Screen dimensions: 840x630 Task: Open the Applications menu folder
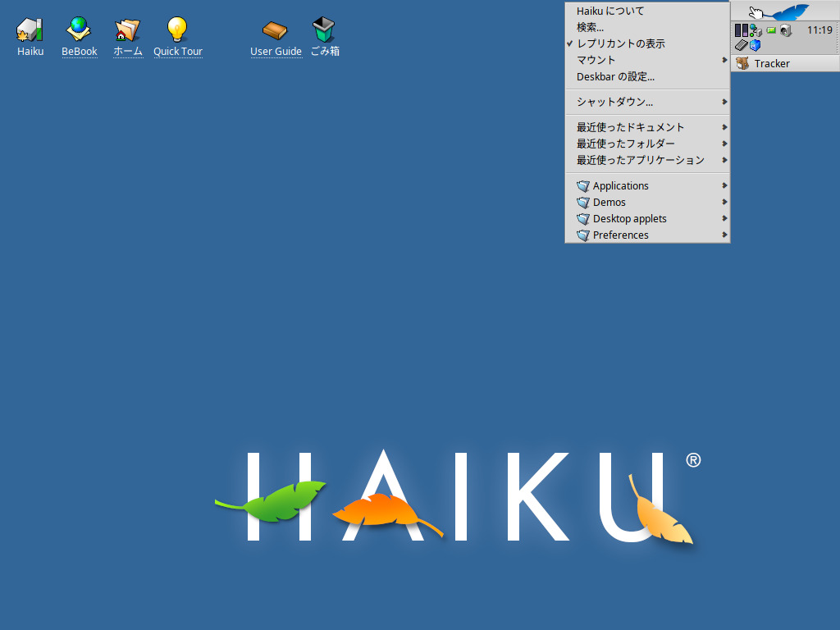[620, 185]
